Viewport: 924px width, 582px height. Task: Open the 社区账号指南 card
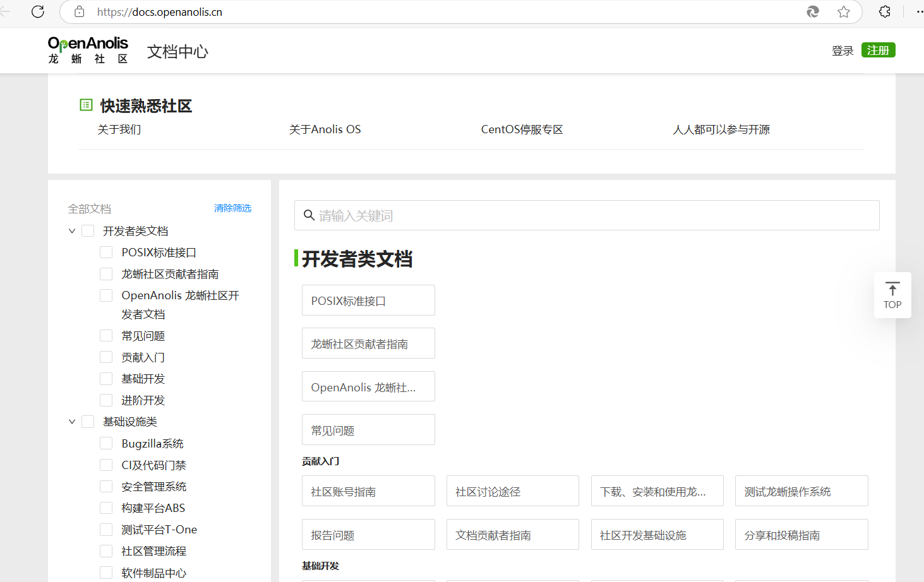pyautogui.click(x=368, y=491)
